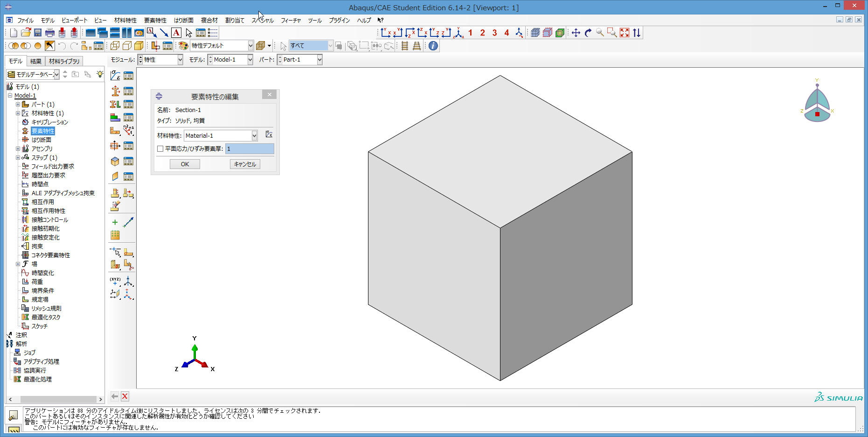Screen dimensions: 868x437
Task: Expand the ステップ (1) tree node
Action: point(18,158)
